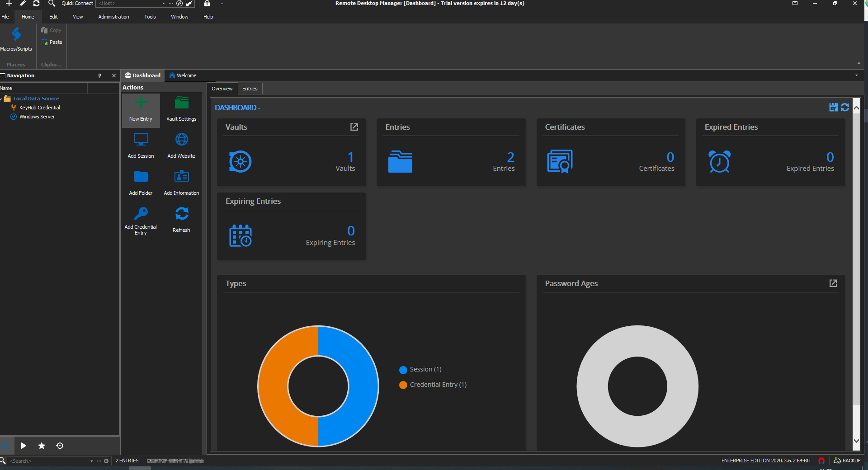Click the Quick Connect host field
Screen dimensions: 868x470
point(129,3)
